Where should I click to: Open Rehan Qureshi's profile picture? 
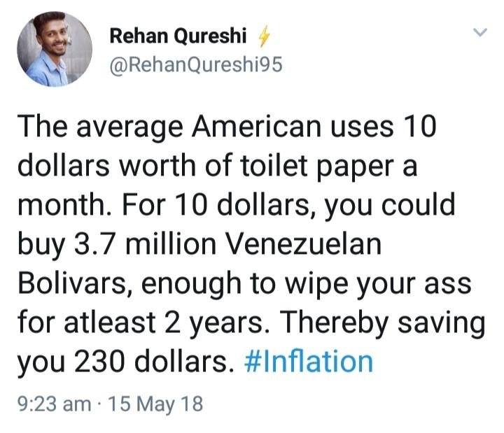[55, 49]
